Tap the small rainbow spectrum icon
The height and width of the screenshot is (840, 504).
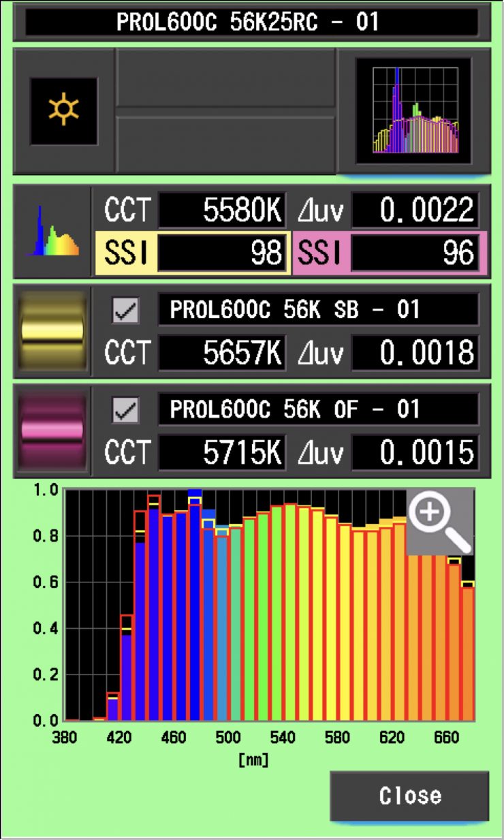pos(52,231)
